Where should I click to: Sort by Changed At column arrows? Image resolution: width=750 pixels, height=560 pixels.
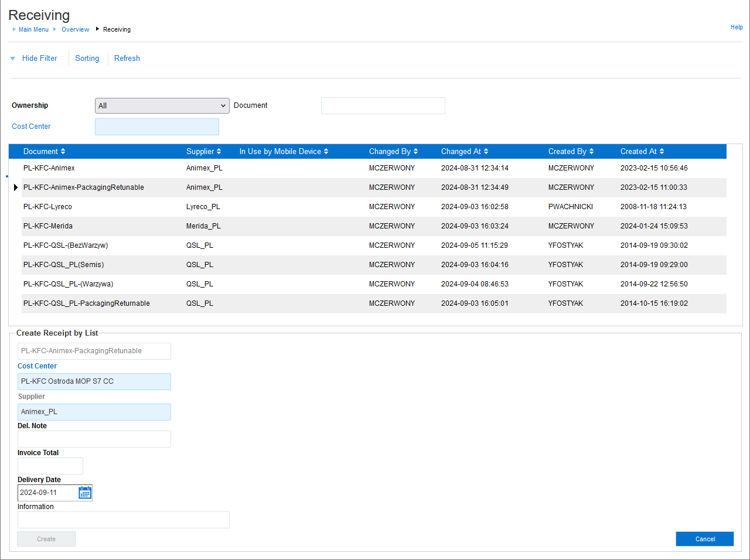pos(486,151)
